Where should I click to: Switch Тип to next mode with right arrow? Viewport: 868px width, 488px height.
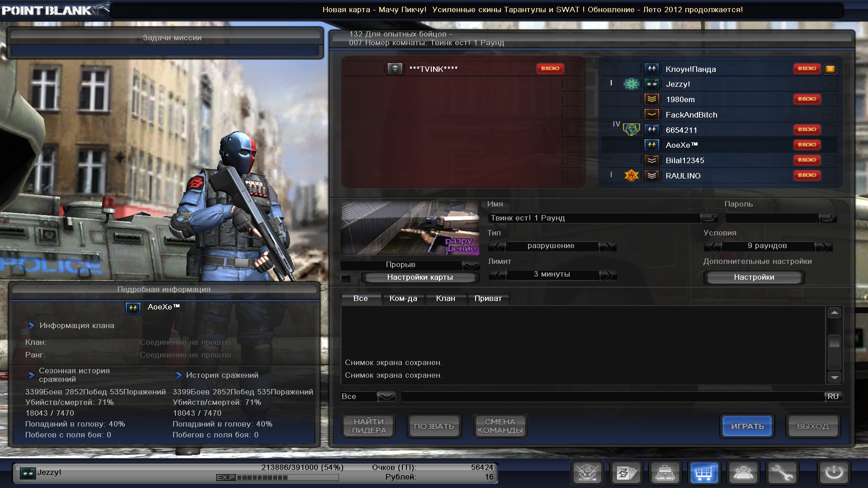click(x=608, y=246)
